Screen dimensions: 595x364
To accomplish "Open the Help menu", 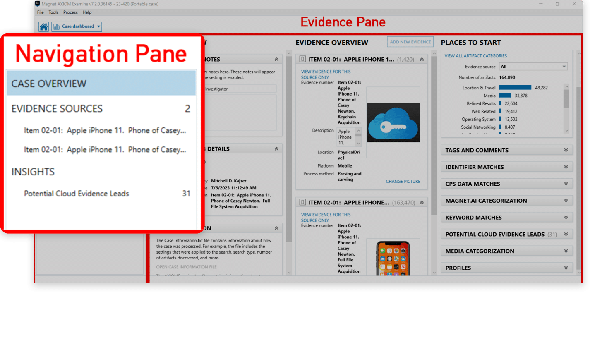I will (87, 12).
